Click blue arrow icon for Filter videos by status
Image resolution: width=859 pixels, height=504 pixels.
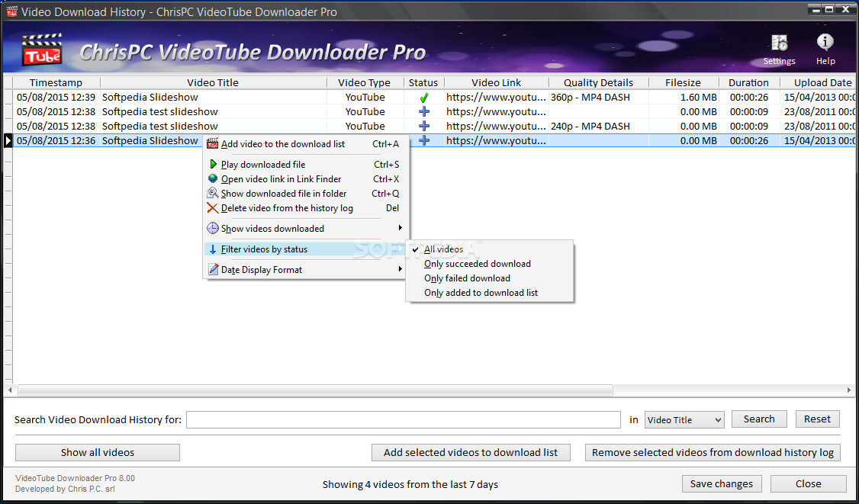(x=213, y=249)
